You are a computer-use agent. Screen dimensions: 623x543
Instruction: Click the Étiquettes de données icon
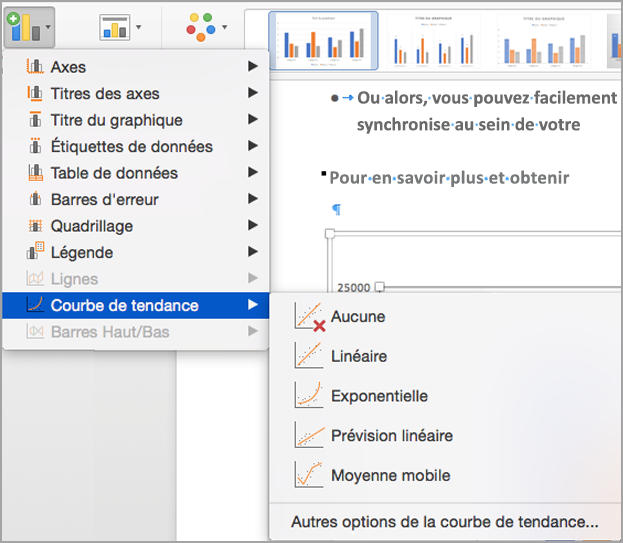click(35, 145)
